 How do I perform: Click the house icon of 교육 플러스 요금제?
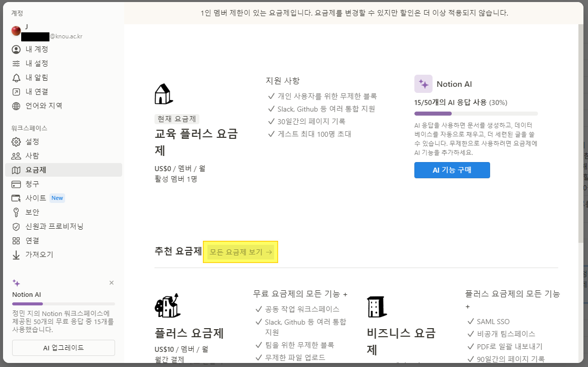[164, 94]
